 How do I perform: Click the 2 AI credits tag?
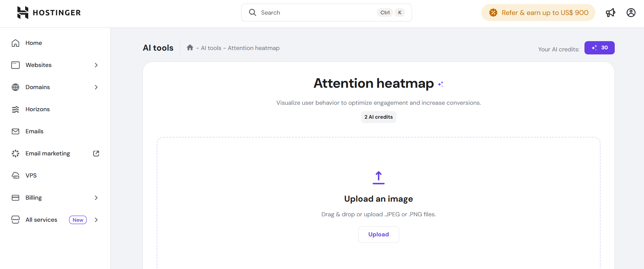tap(379, 117)
